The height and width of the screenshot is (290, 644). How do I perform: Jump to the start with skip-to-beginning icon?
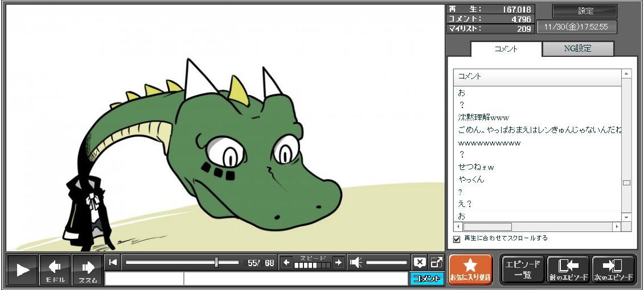pos(113,262)
